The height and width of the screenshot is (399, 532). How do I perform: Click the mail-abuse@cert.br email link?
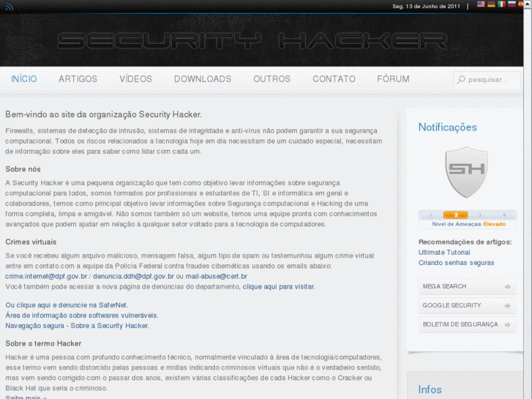coord(216,277)
